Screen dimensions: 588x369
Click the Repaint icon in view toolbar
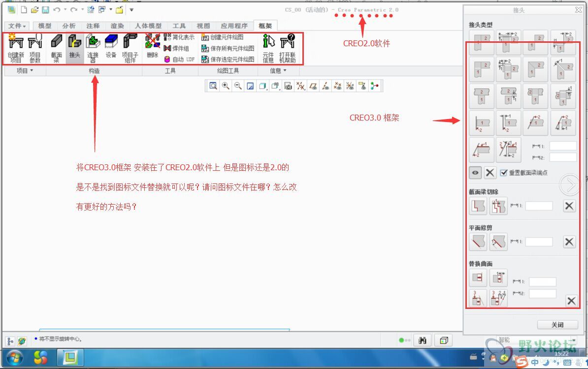(x=250, y=86)
